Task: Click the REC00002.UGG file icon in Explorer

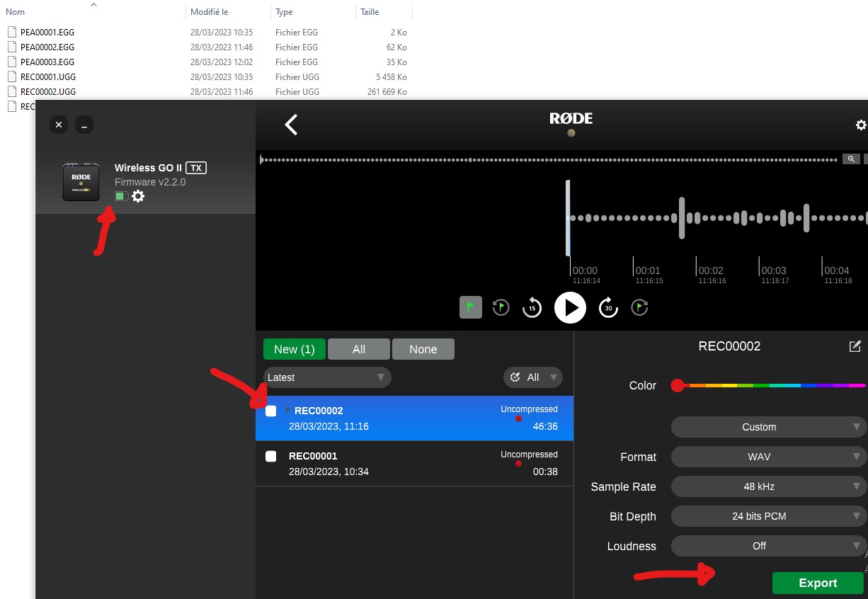Action: 11,91
